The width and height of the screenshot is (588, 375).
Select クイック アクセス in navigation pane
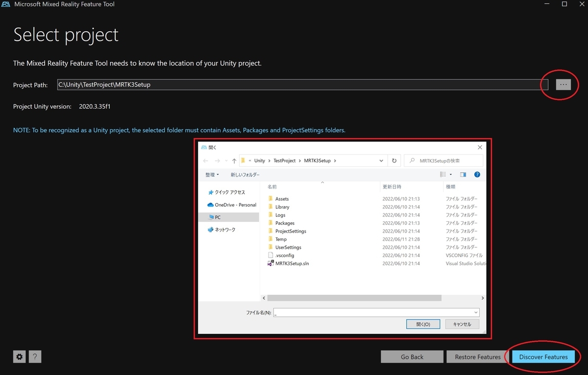pyautogui.click(x=229, y=192)
